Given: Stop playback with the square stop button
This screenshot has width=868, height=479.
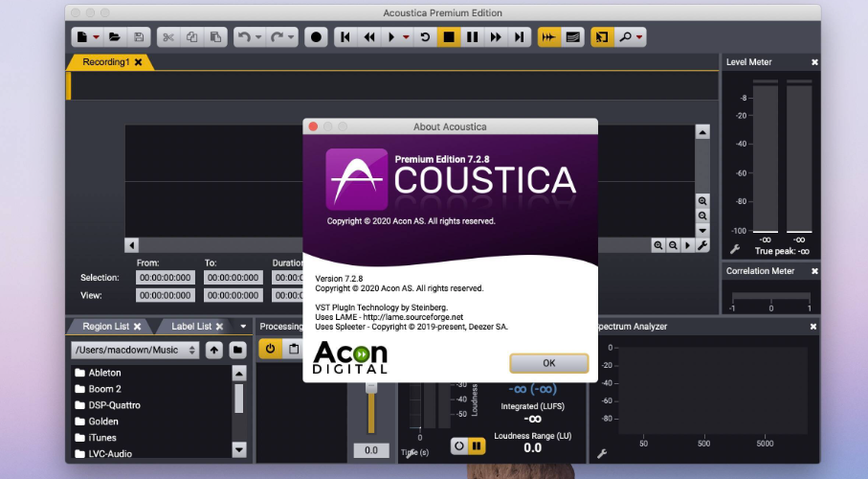Looking at the screenshot, I should pyautogui.click(x=449, y=37).
